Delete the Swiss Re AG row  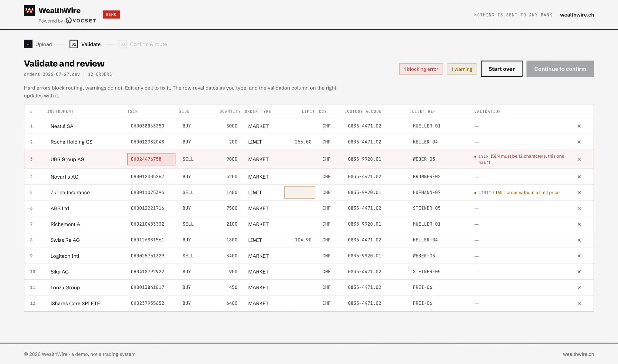click(579, 240)
